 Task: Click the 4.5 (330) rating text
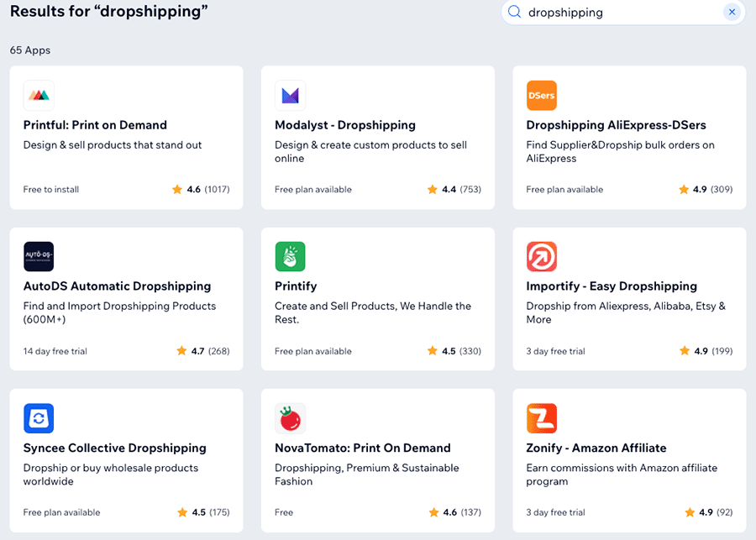click(x=461, y=351)
